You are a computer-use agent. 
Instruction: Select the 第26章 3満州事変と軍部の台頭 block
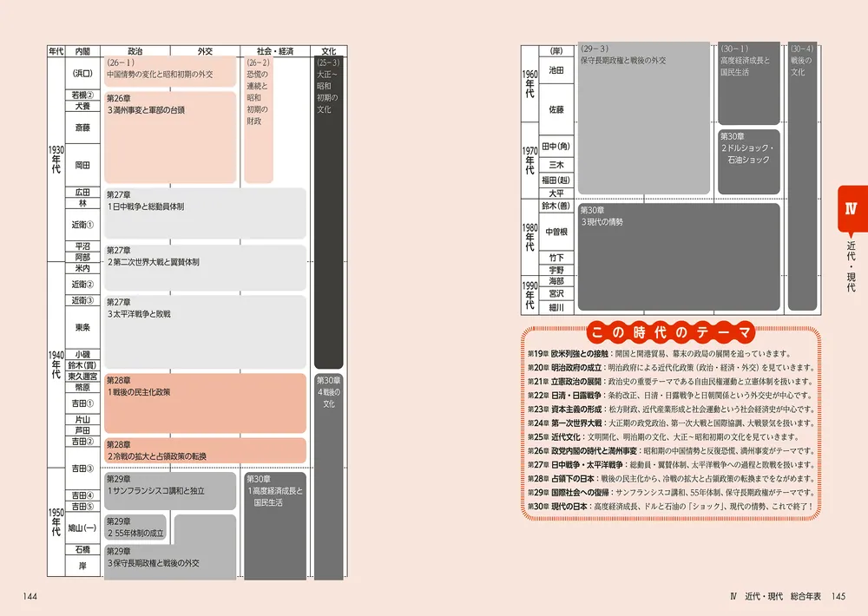pos(170,137)
